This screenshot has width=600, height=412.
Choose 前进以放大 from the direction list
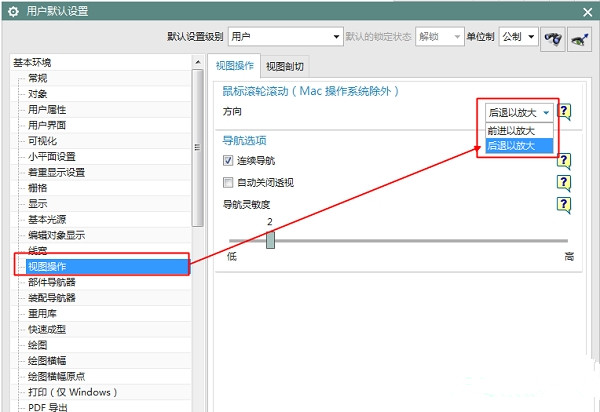click(511, 131)
